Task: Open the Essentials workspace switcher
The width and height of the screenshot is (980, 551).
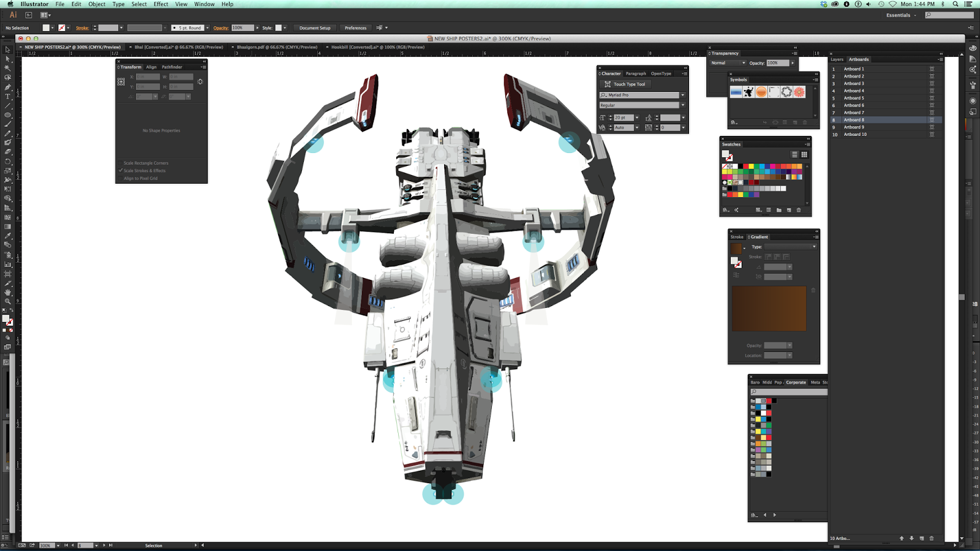Action: click(901, 15)
